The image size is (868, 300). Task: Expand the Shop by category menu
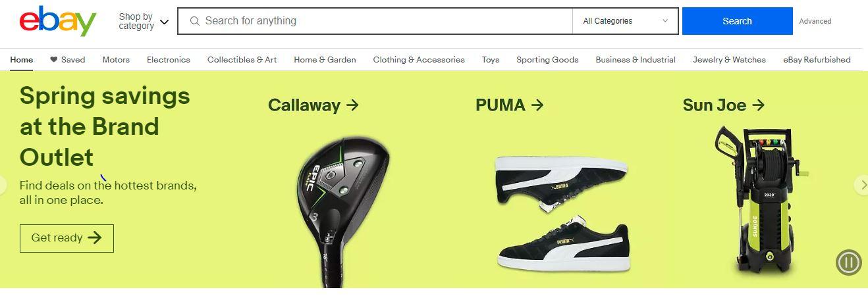click(144, 22)
